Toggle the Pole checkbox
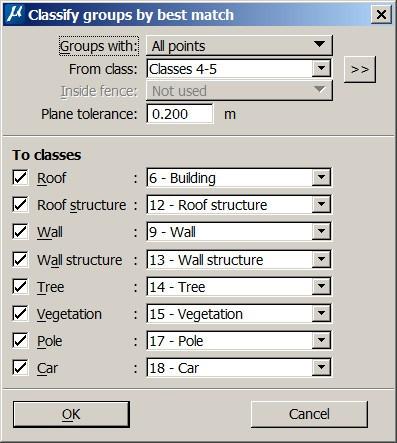The height and width of the screenshot is (443, 397). pos(20,341)
